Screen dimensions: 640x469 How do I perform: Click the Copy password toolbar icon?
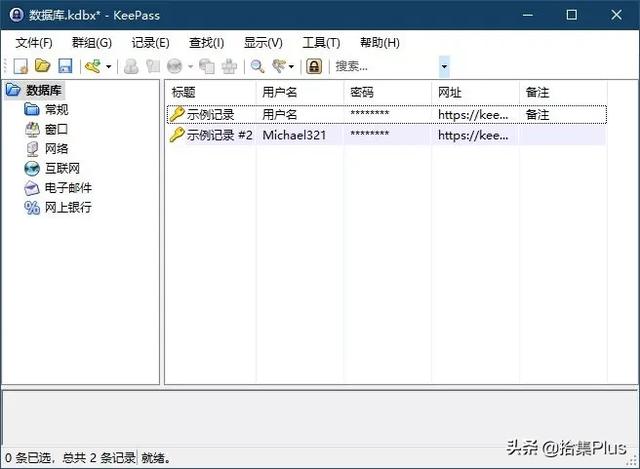tap(153, 66)
